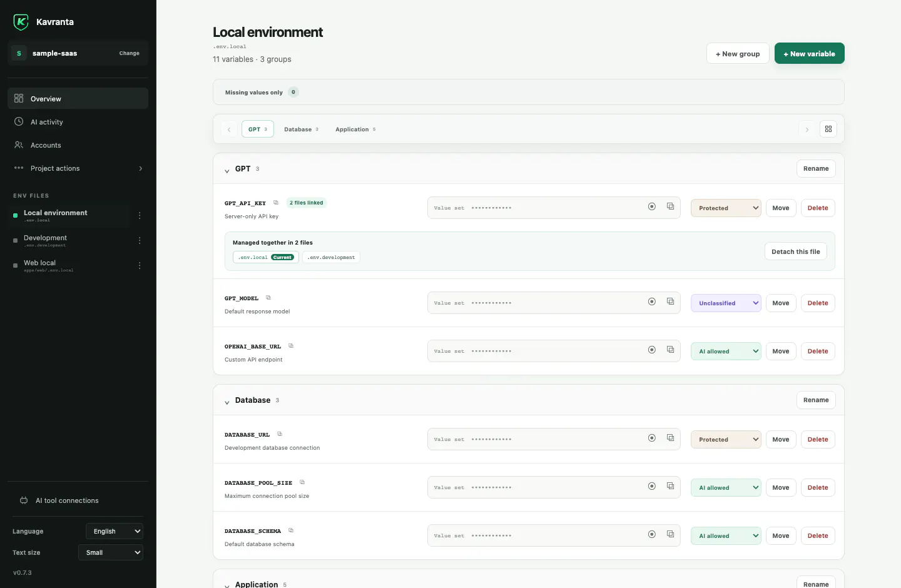
Task: Create a new group
Action: (x=738, y=53)
